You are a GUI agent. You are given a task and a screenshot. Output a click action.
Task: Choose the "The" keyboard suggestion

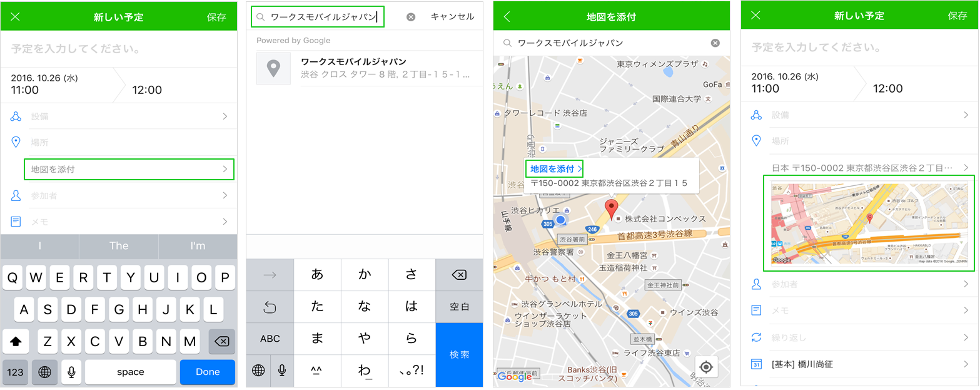pos(119,246)
